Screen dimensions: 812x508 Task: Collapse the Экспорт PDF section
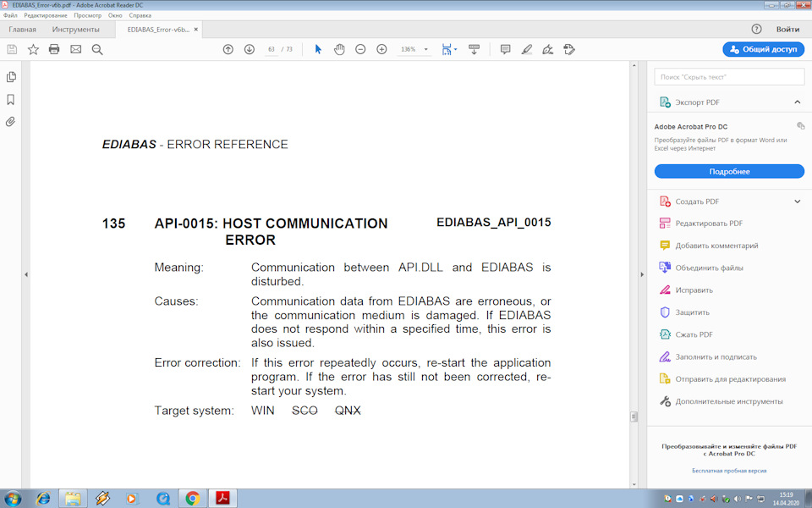coord(797,102)
